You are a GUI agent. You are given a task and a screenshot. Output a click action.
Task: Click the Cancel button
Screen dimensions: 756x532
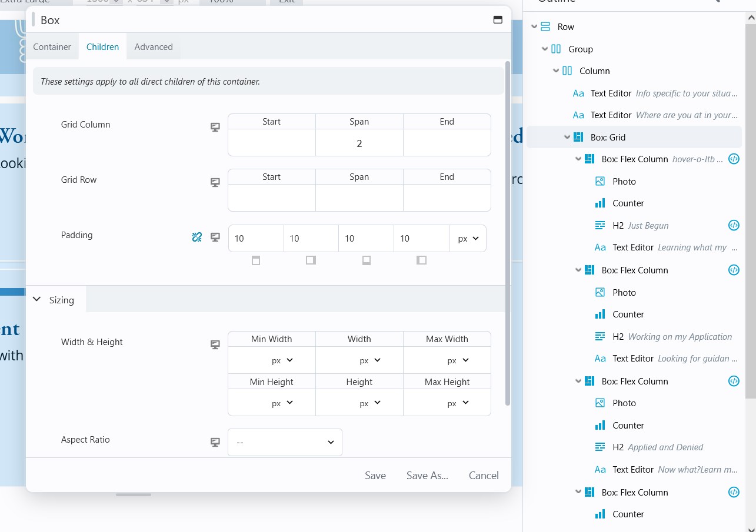484,476
